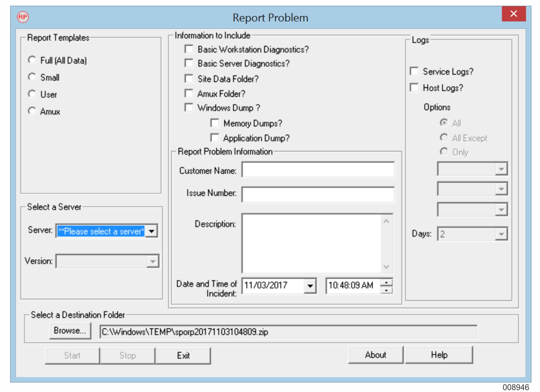540x392 pixels.
Task: Click the Description scrollbar up arrow
Action: click(x=386, y=221)
